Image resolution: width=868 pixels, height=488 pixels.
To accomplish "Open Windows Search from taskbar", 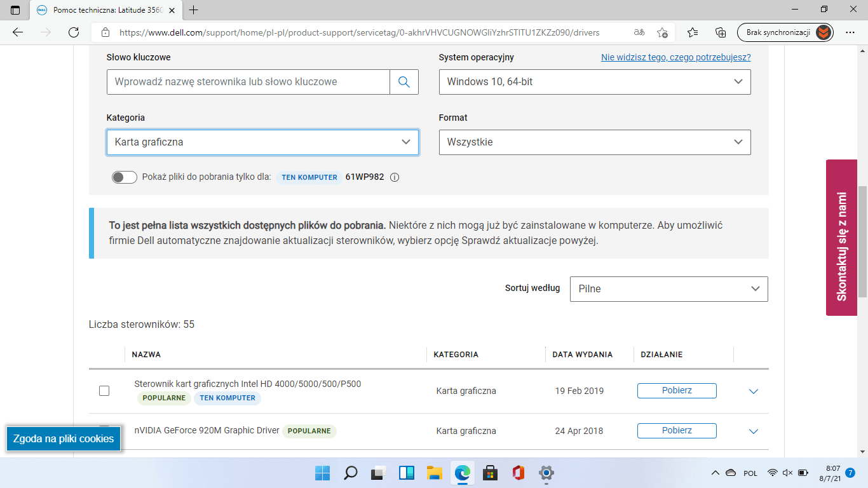I will point(351,473).
